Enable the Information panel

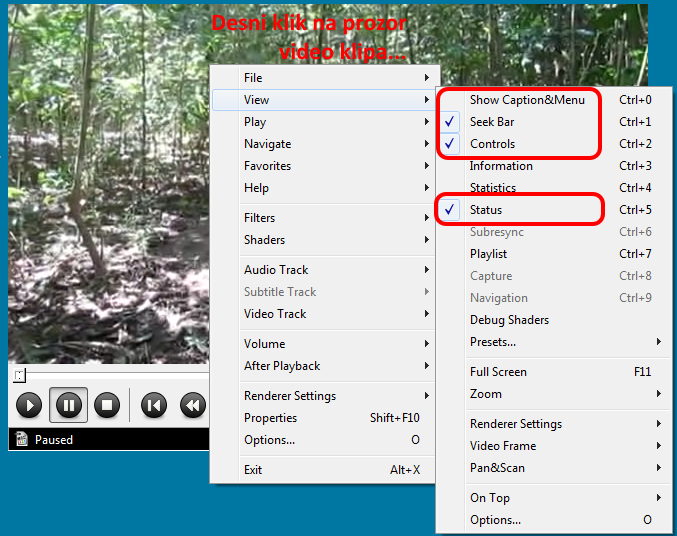554,166
